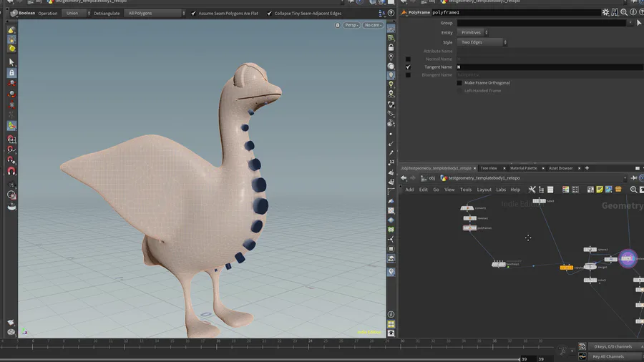
Task: Click obj in the network path
Action: pyautogui.click(x=432, y=178)
